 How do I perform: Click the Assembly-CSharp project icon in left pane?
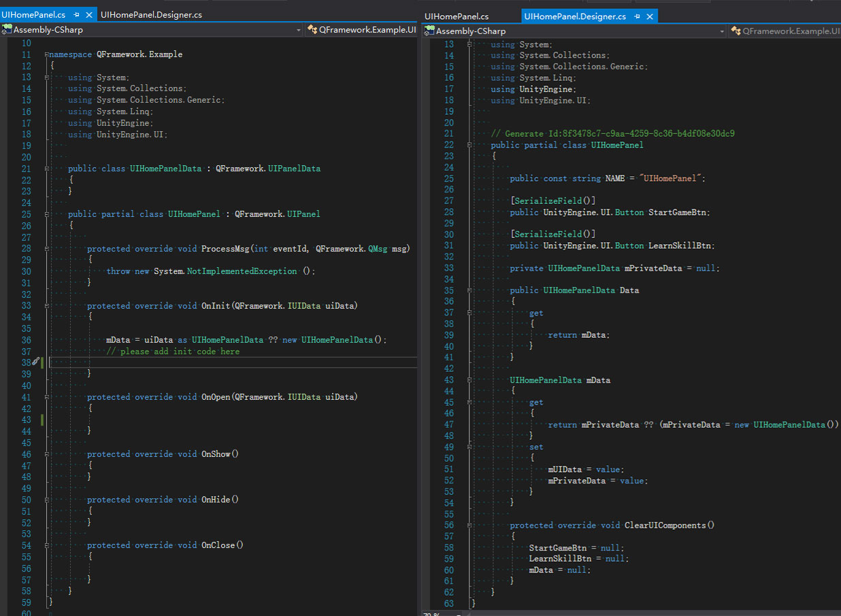pos(7,30)
